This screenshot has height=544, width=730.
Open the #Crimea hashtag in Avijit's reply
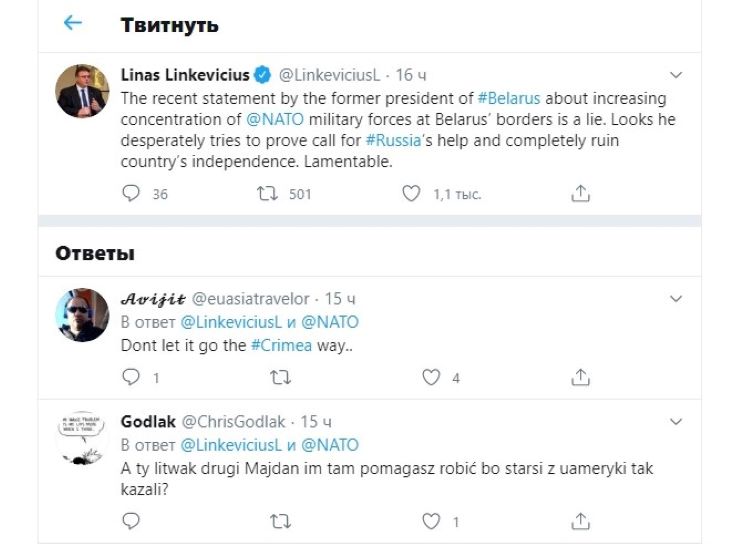281,346
